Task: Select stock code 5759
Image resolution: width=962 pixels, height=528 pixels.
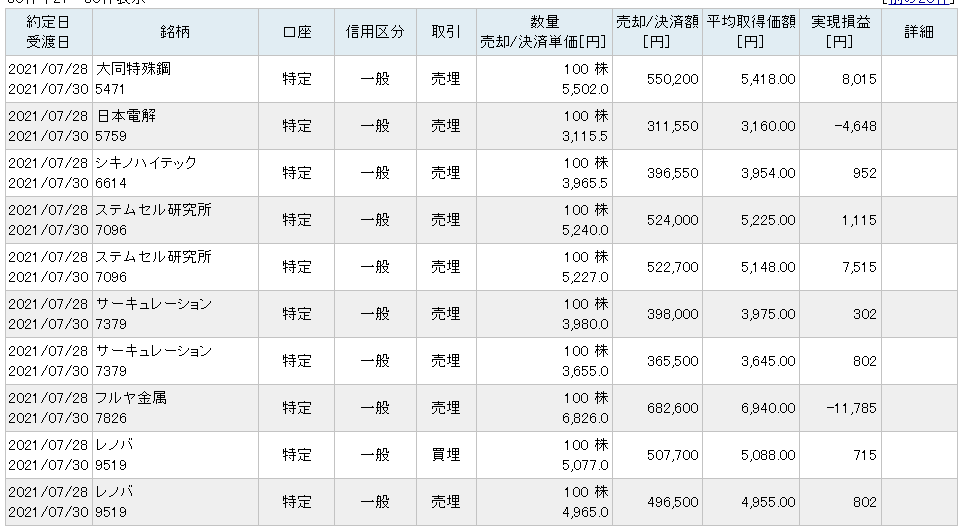Action: 111,136
